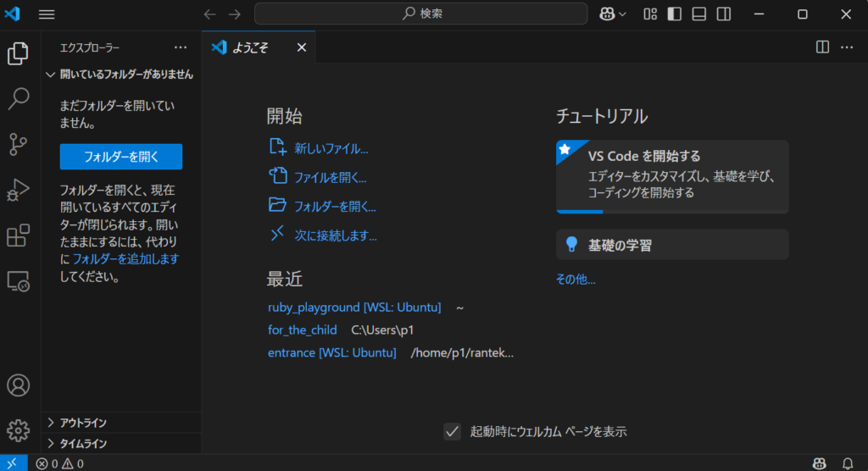
Task: Toggle 起動時にウェルカム ページを表示 checkbox
Action: (x=453, y=431)
